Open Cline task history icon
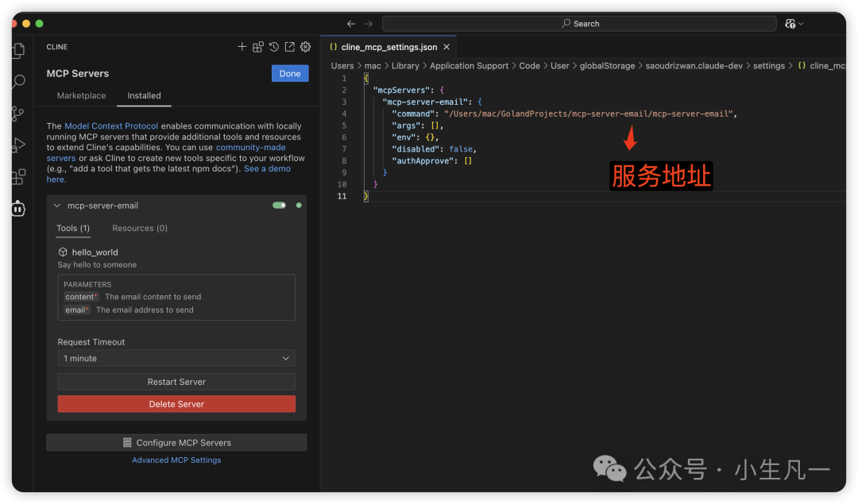This screenshot has width=858, height=504. point(273,47)
